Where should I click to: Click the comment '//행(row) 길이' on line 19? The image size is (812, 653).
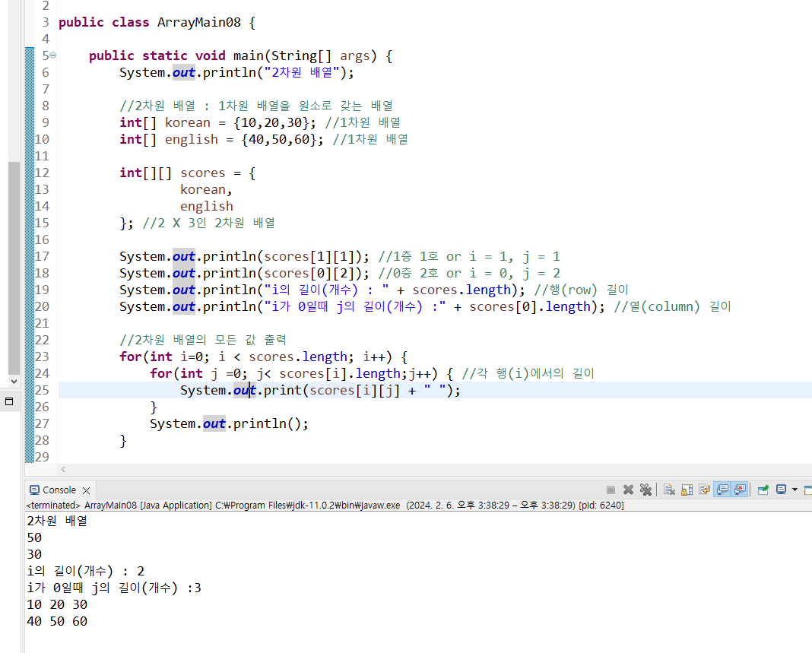pyautogui.click(x=581, y=290)
